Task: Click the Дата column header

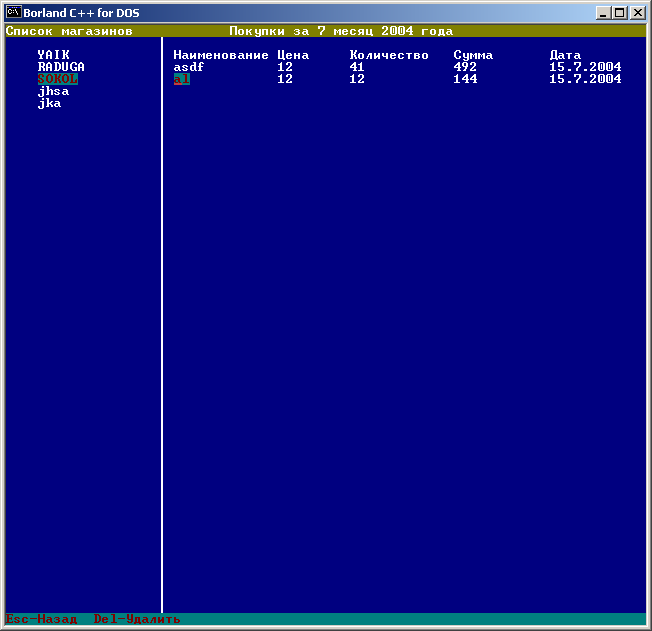Action: coord(565,55)
